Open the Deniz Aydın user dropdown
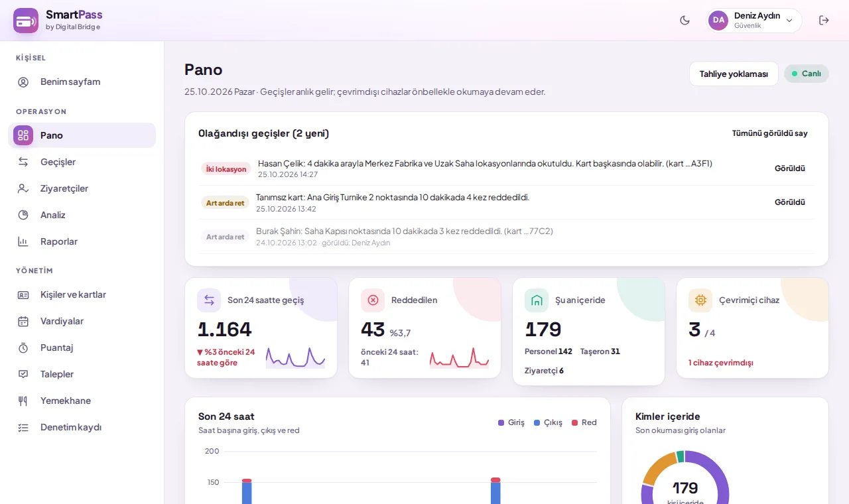This screenshot has height=504, width=849. point(754,21)
